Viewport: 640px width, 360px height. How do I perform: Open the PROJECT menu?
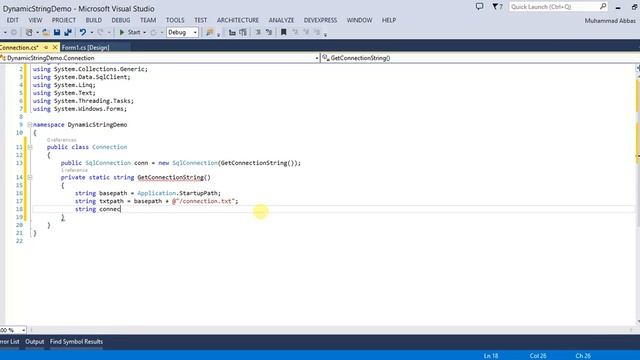pyautogui.click(x=64, y=20)
